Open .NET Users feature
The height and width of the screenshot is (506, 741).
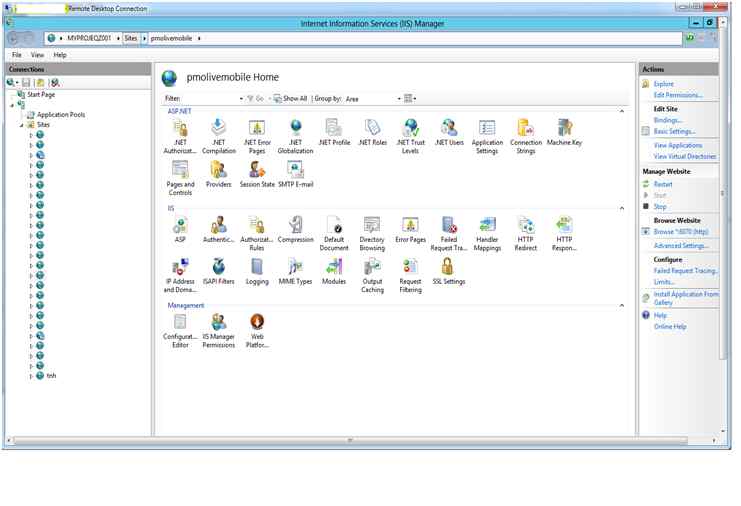[x=449, y=132]
